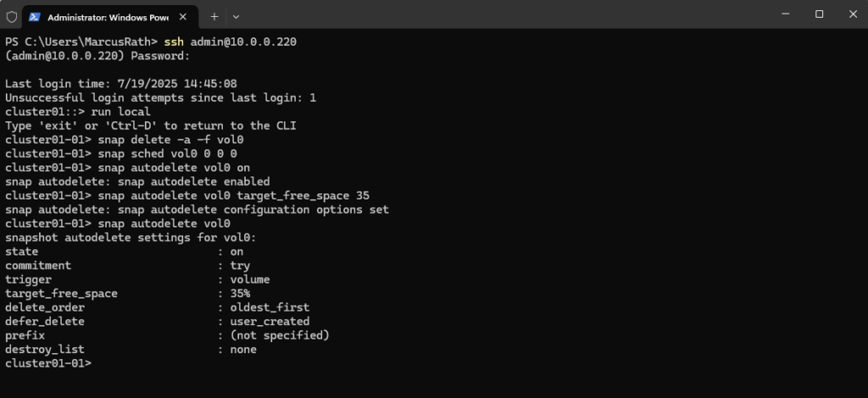This screenshot has width=868, height=398.
Task: Close the terminal window
Action: click(x=853, y=14)
